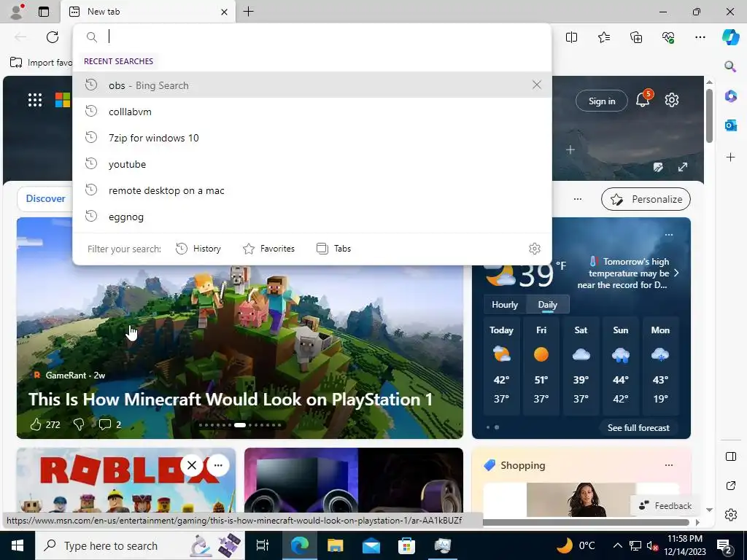
Task: Open the Tab actions menu icon
Action: [x=44, y=12]
